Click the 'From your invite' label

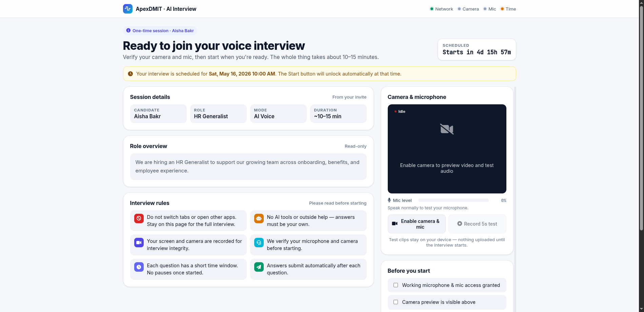pos(349,97)
